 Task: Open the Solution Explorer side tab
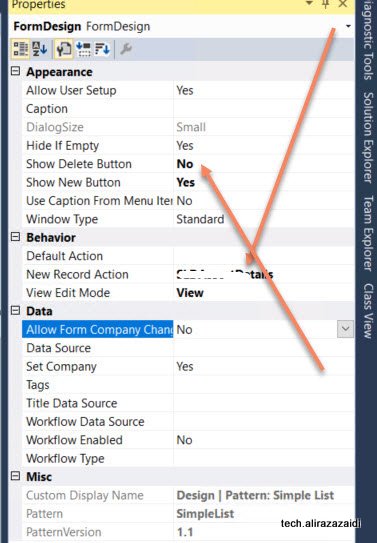pyautogui.click(x=368, y=137)
